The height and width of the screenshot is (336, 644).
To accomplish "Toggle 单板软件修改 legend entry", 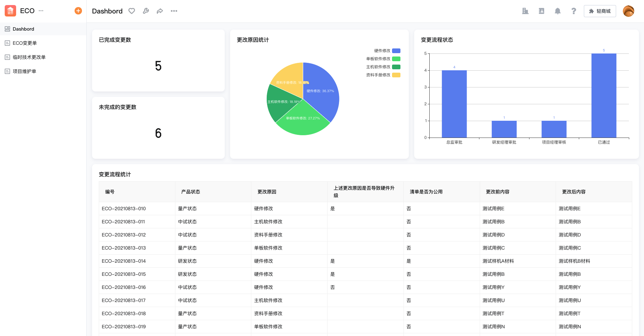I will point(383,59).
